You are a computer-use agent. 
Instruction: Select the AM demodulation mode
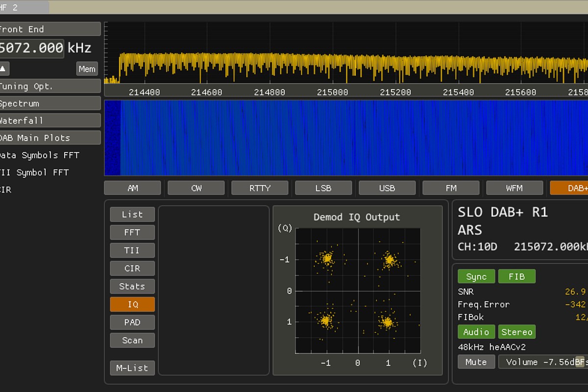[x=132, y=188]
